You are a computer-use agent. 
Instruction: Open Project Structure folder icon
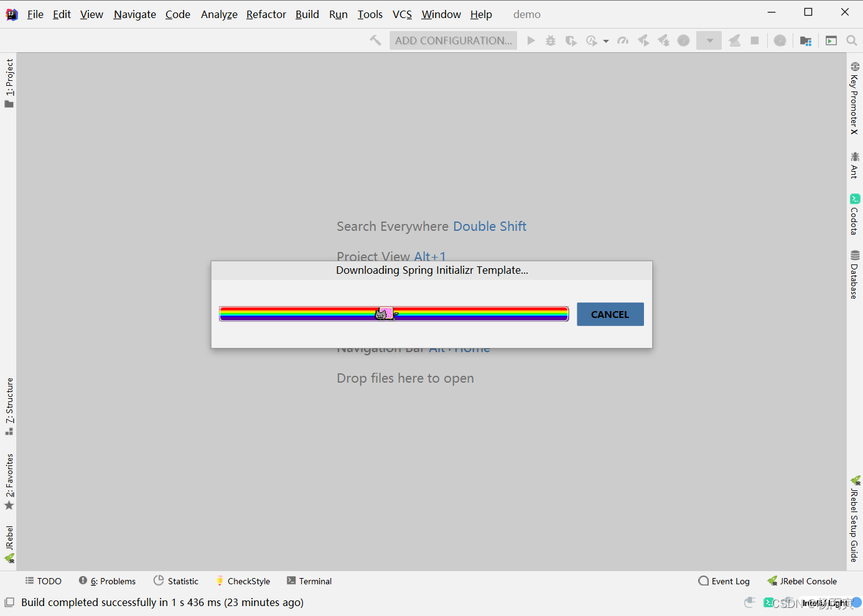pyautogui.click(x=806, y=41)
